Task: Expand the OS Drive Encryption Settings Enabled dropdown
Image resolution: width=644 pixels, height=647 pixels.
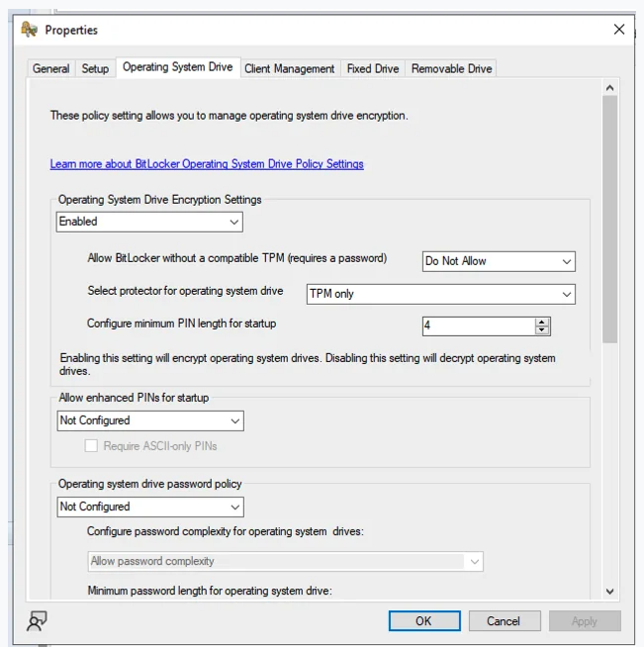Action: [x=149, y=222]
